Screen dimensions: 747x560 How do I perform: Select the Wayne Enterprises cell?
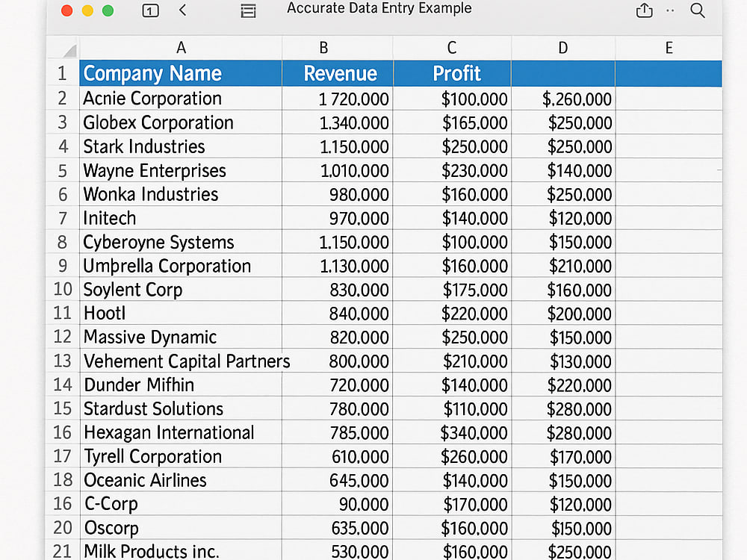pyautogui.click(x=181, y=170)
